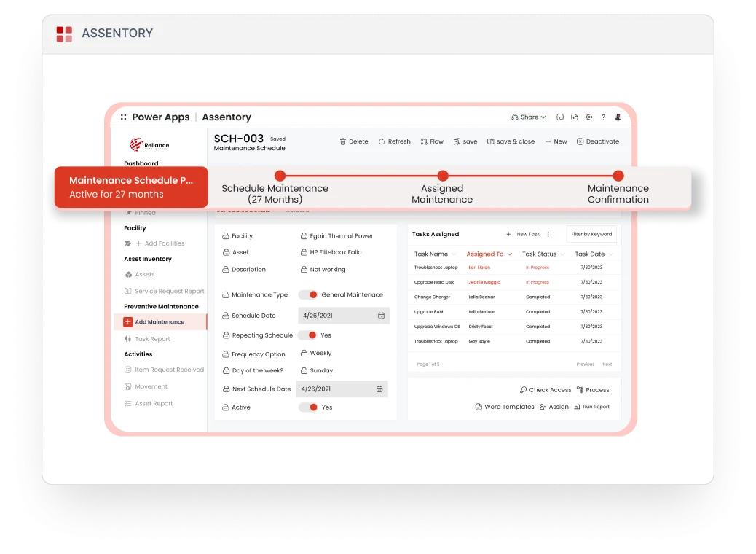Click the Movement icon in sidebar
756x554 pixels.
point(127,386)
